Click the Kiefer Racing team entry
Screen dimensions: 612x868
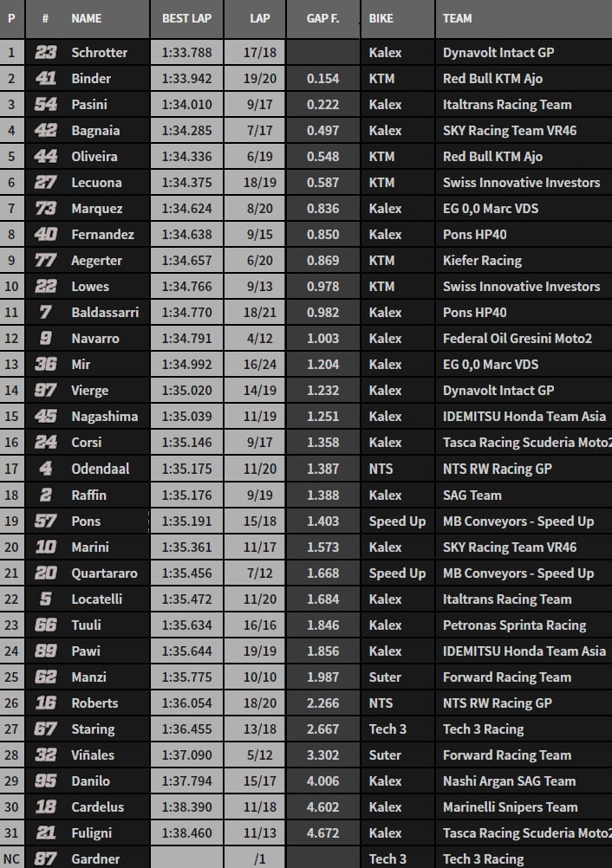(x=482, y=260)
